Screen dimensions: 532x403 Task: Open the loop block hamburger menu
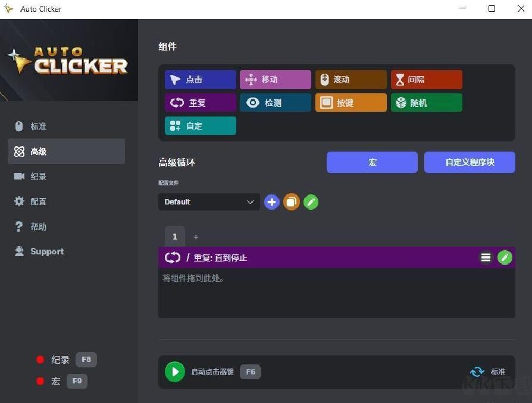[486, 257]
